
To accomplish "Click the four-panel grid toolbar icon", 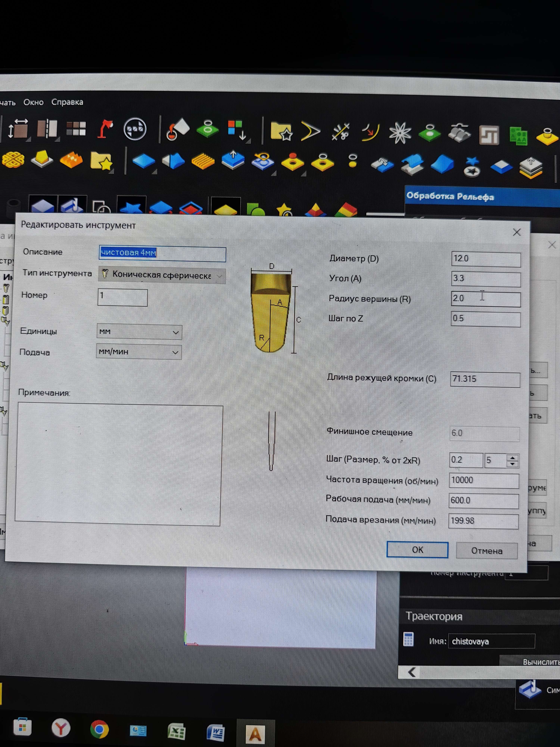I will point(76,129).
